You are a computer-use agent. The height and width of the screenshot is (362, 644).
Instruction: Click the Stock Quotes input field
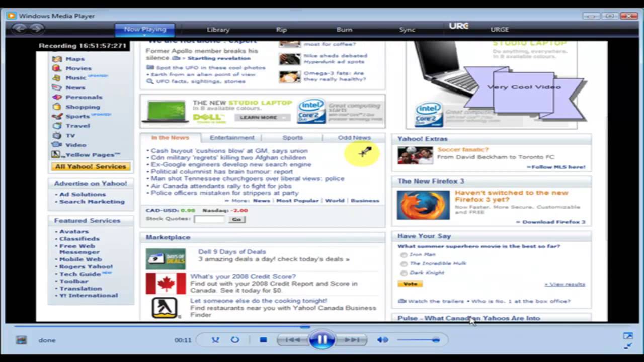(210, 219)
